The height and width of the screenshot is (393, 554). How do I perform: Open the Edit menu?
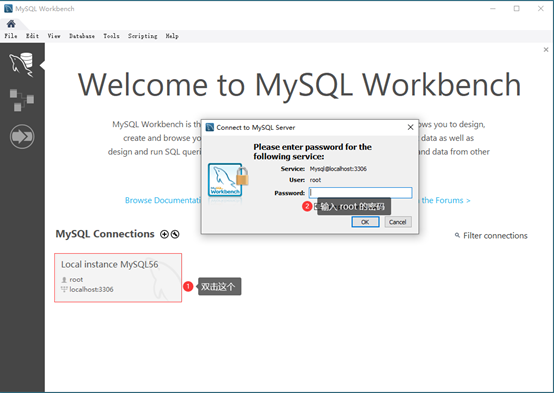32,36
